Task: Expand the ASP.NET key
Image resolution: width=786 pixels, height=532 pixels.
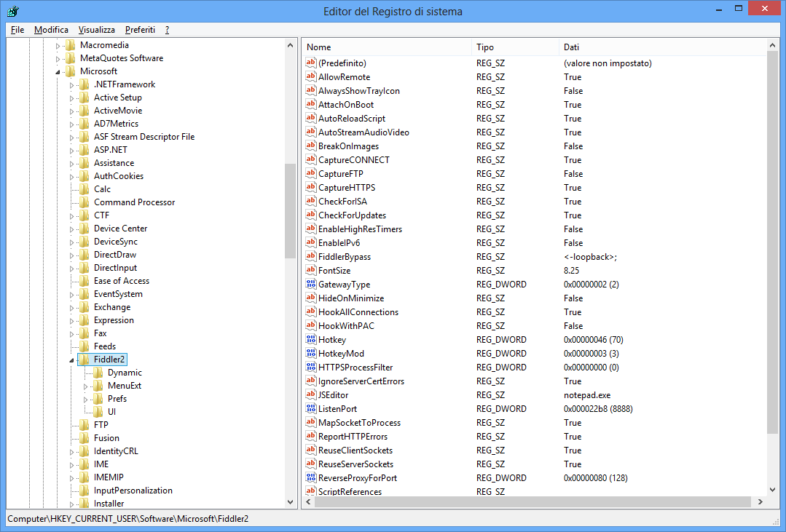Action: click(x=71, y=150)
